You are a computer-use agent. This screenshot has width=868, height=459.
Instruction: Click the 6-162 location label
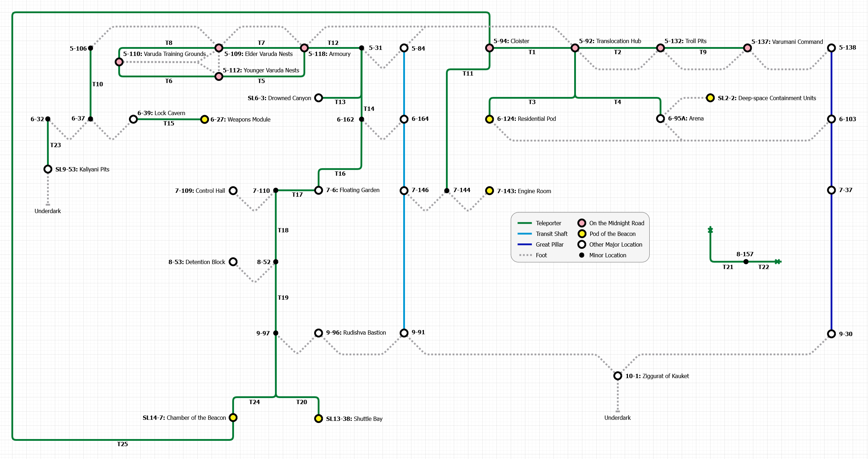click(x=345, y=119)
